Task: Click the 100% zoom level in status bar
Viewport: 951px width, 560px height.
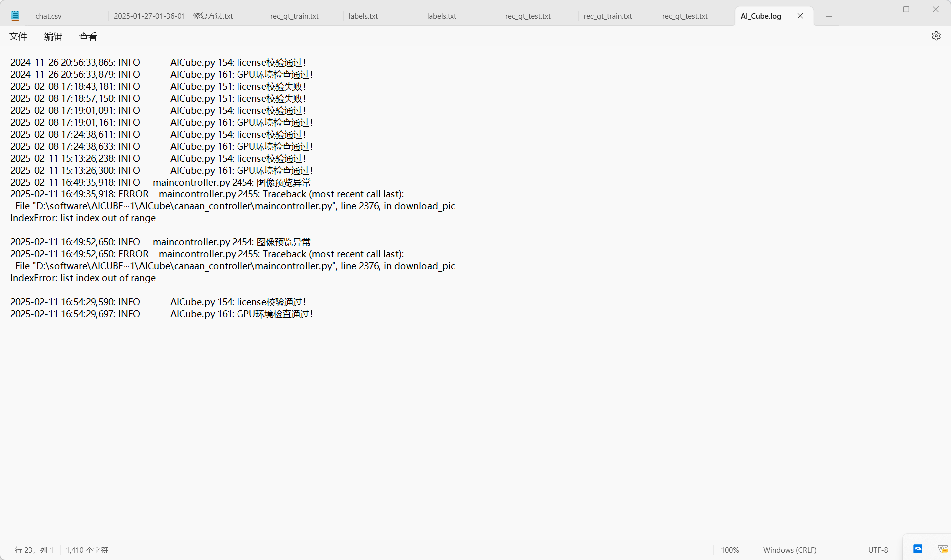Action: pos(730,550)
